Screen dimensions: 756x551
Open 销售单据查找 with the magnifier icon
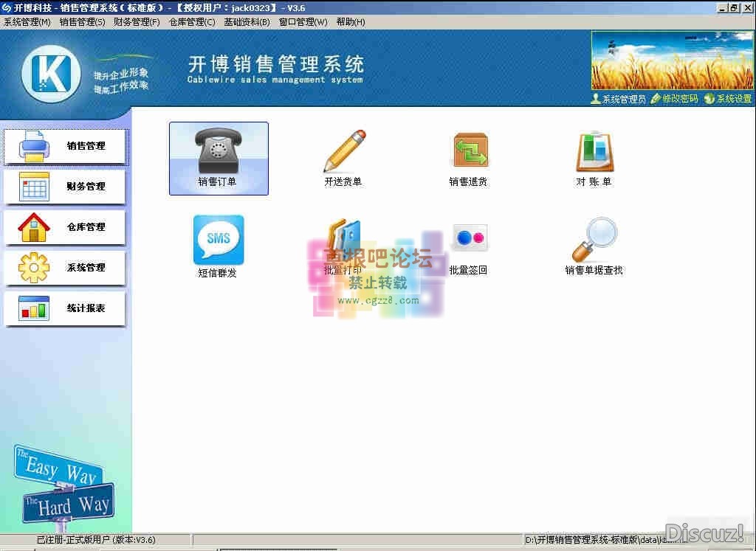(x=594, y=239)
